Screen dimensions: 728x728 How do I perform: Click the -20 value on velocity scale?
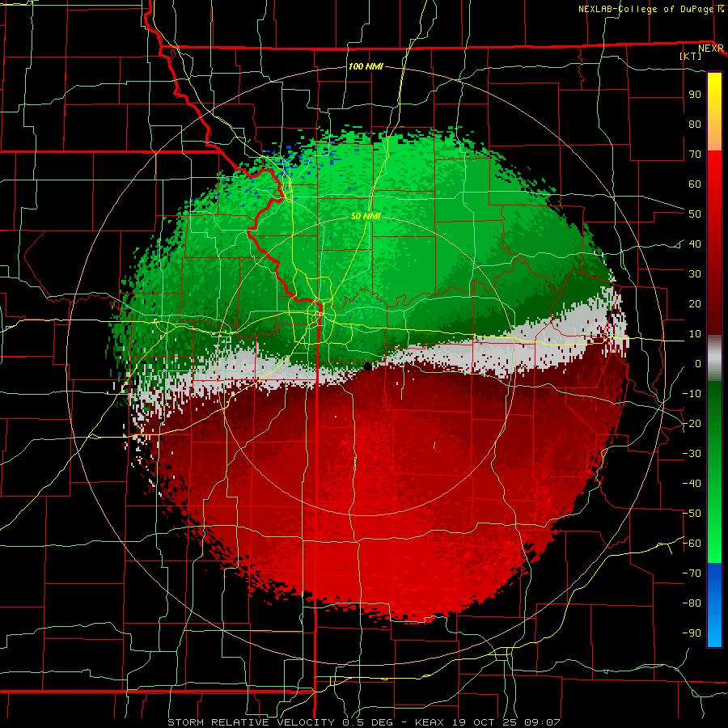coord(692,423)
